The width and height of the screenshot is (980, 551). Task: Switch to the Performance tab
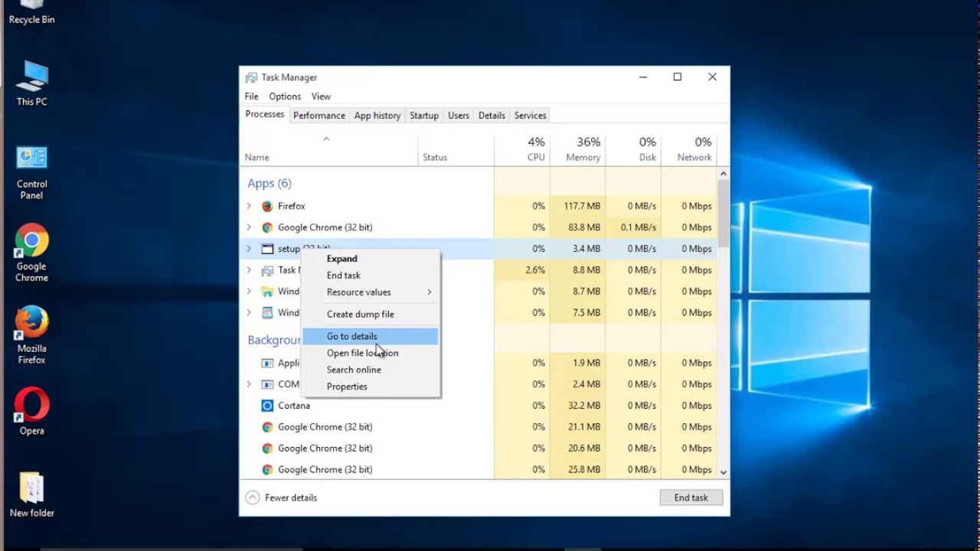pyautogui.click(x=319, y=116)
